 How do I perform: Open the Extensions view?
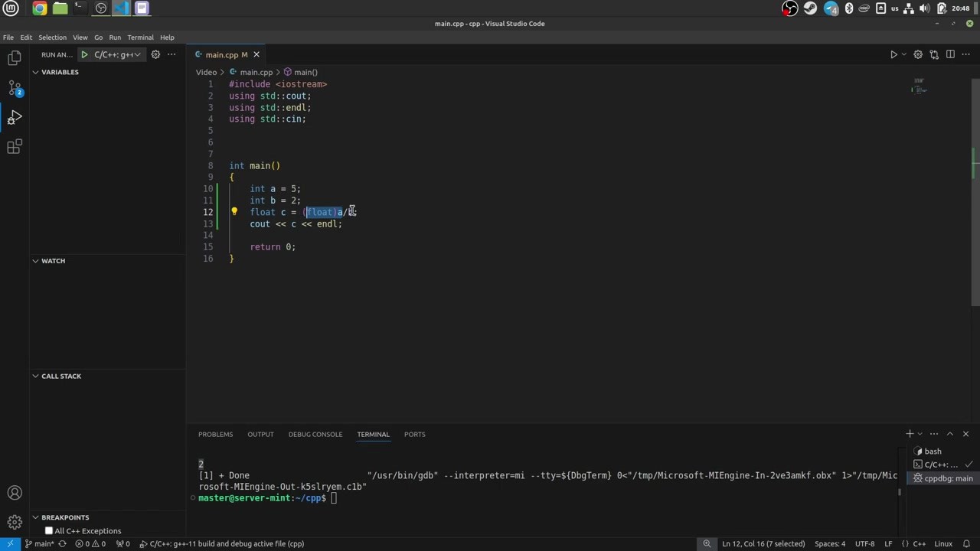14,147
